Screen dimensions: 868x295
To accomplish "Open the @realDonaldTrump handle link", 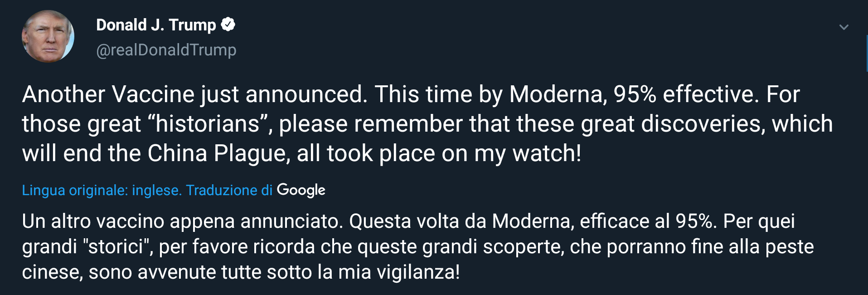I will pos(166,50).
